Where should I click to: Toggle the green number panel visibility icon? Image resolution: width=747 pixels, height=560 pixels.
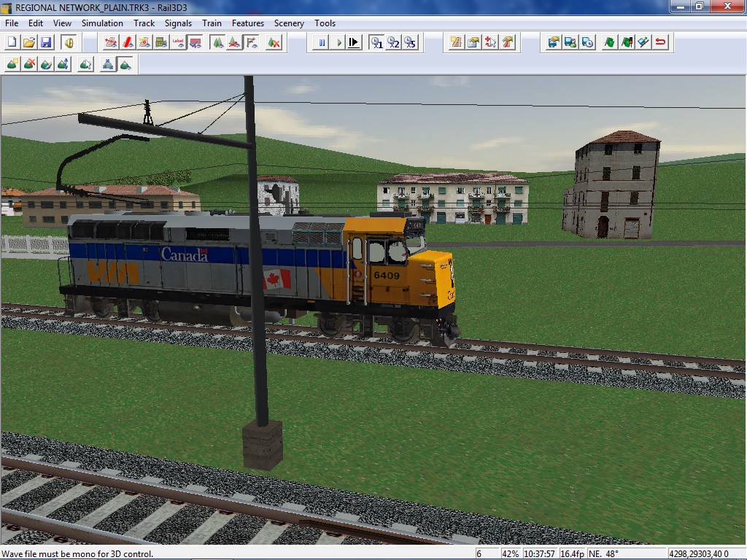point(161,42)
